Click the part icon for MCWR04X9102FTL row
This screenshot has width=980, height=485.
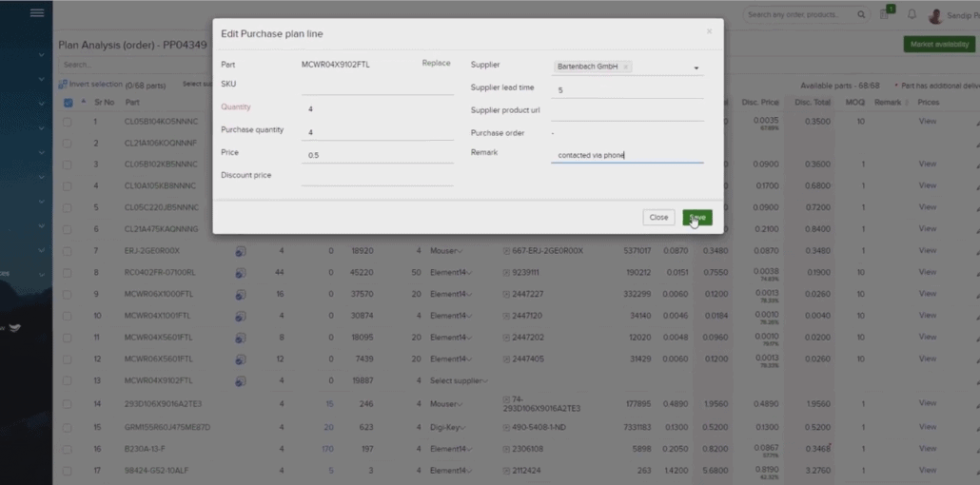pyautogui.click(x=241, y=380)
